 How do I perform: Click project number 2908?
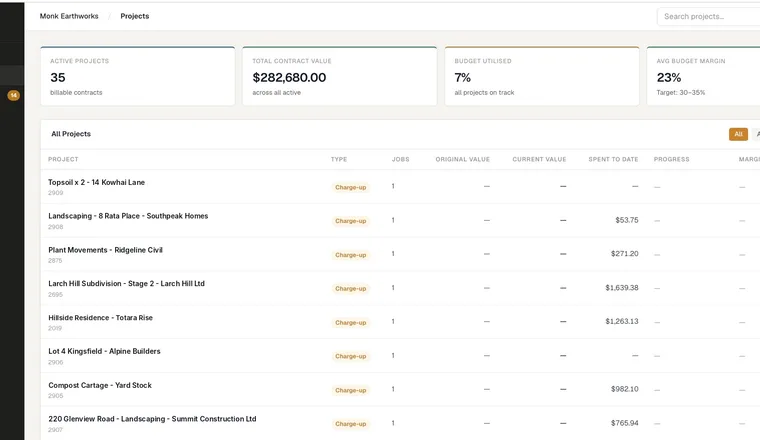pyautogui.click(x=55, y=227)
